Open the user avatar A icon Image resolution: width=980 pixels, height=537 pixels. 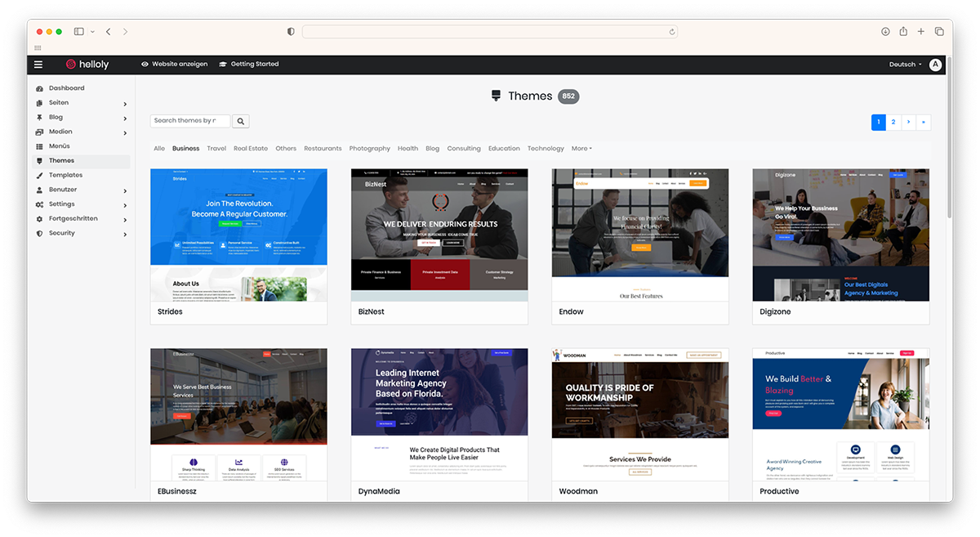click(935, 65)
